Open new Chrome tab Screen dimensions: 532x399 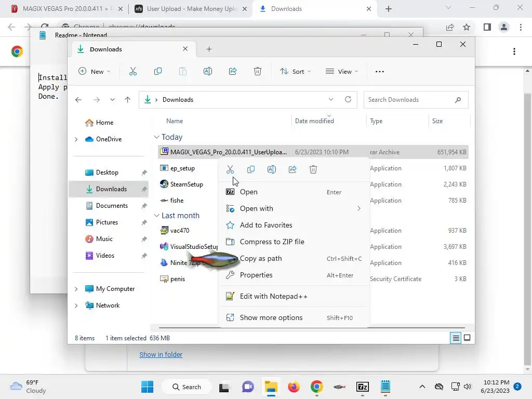coord(389,9)
